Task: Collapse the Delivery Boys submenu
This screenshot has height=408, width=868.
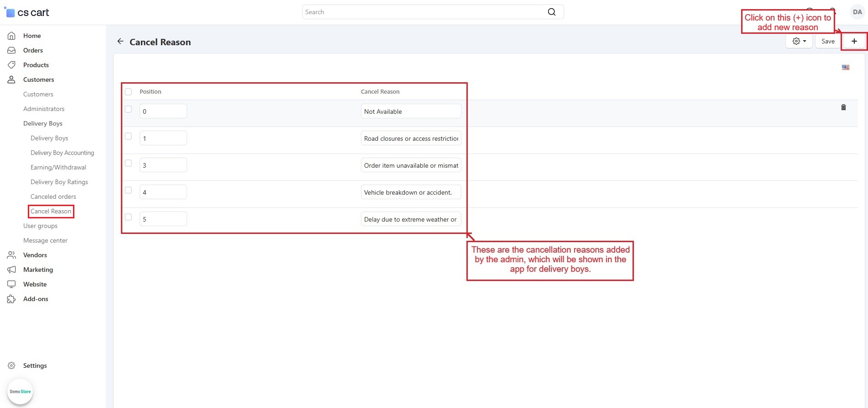Action: click(x=43, y=123)
